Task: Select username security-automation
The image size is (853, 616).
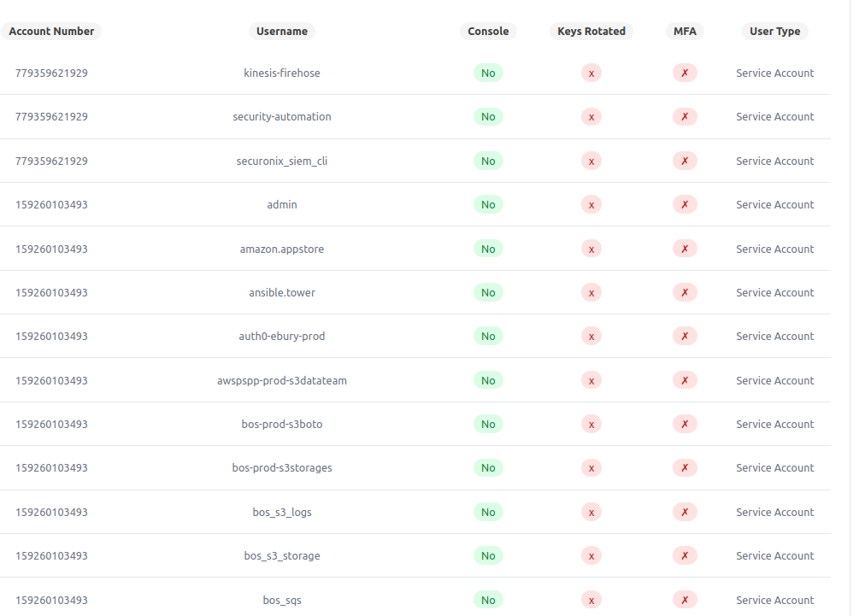Action: [282, 117]
